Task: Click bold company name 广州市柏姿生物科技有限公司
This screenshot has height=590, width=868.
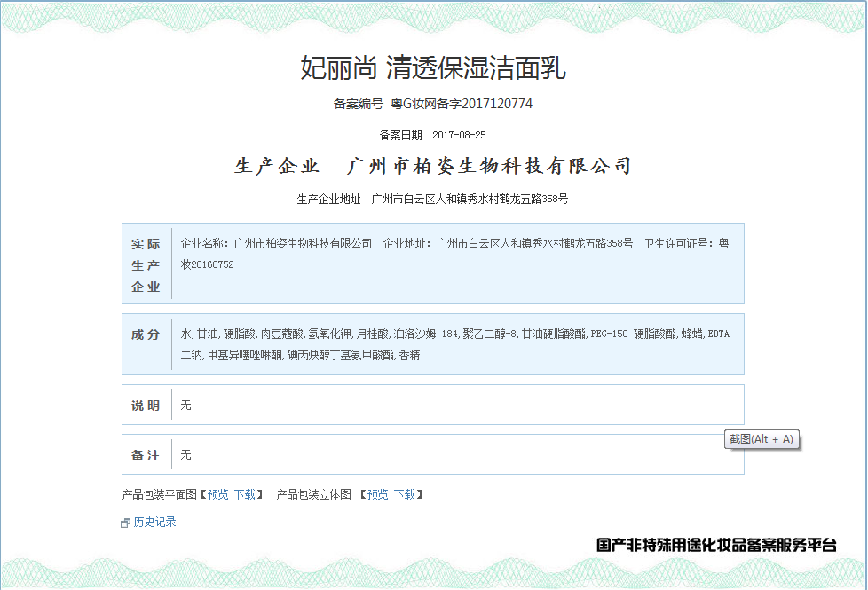Action: point(489,166)
